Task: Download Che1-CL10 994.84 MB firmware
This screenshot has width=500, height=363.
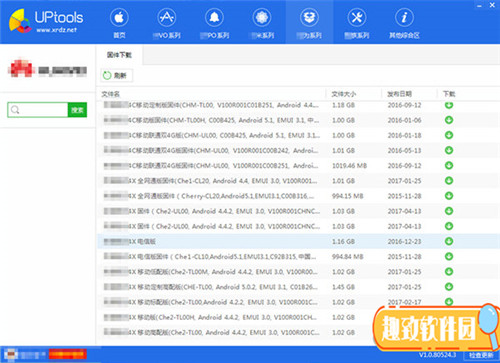Action: pos(449,256)
